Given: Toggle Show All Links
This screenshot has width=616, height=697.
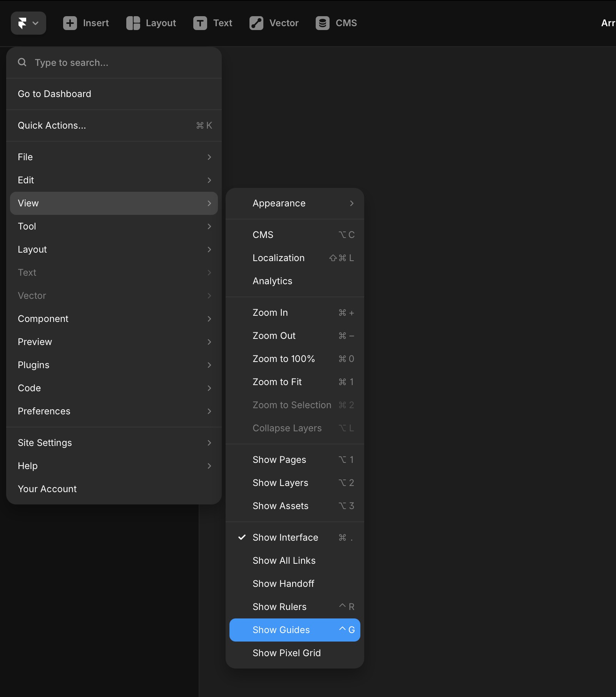Looking at the screenshot, I should [x=295, y=561].
